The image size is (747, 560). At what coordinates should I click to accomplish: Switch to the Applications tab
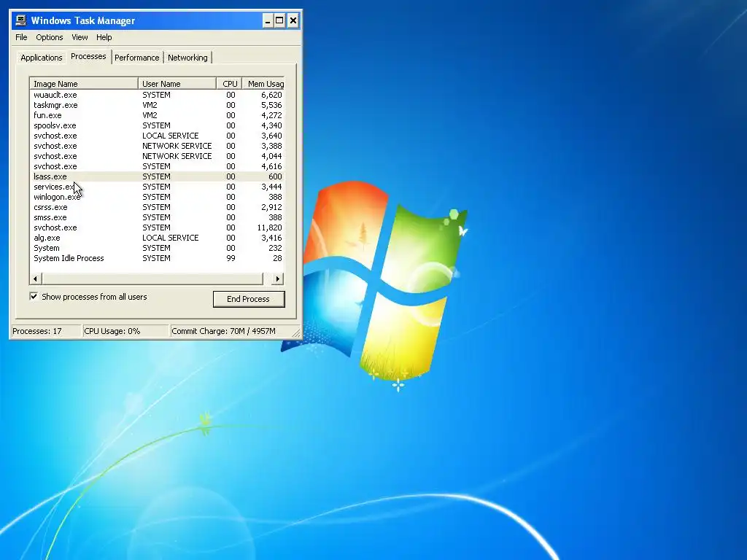pyautogui.click(x=42, y=58)
